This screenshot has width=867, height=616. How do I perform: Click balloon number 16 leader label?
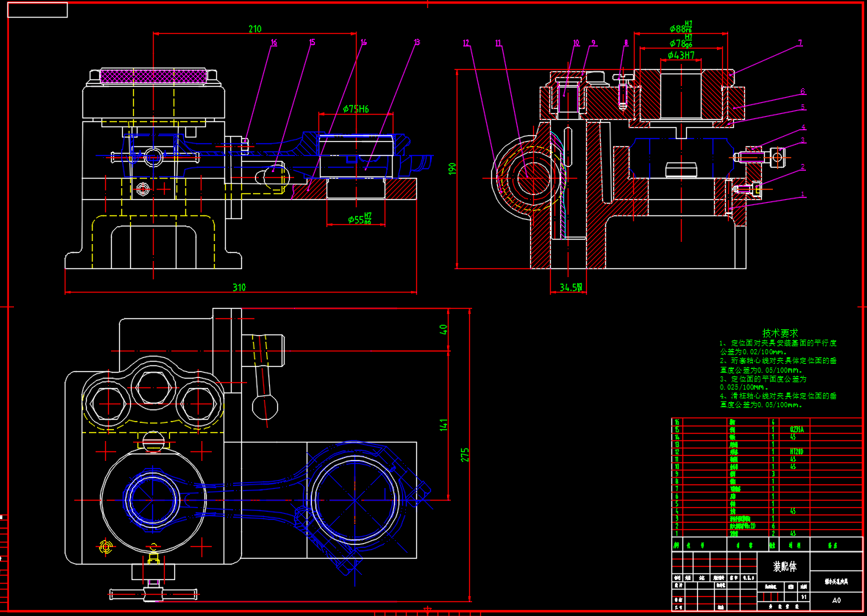click(x=274, y=41)
